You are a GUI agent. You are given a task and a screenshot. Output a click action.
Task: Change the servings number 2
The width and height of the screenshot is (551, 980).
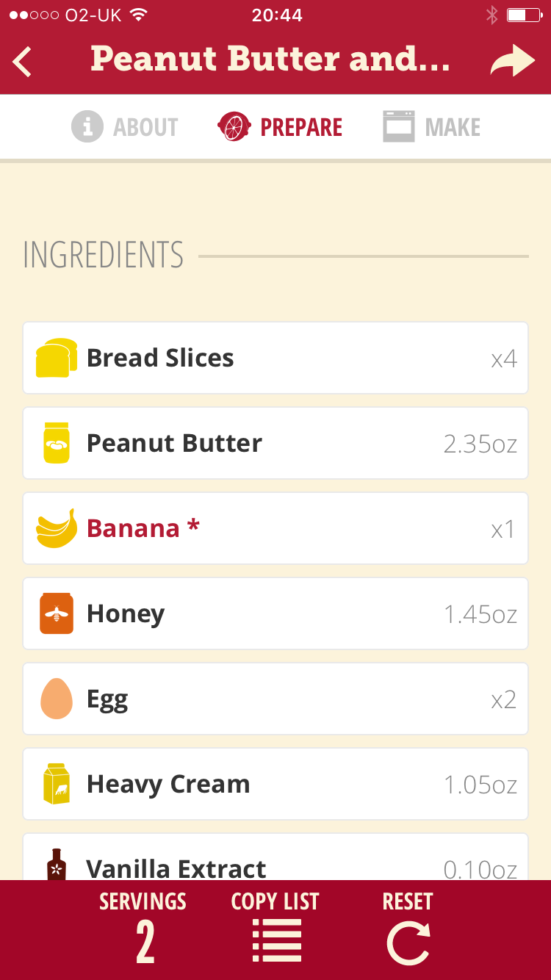pos(145,943)
